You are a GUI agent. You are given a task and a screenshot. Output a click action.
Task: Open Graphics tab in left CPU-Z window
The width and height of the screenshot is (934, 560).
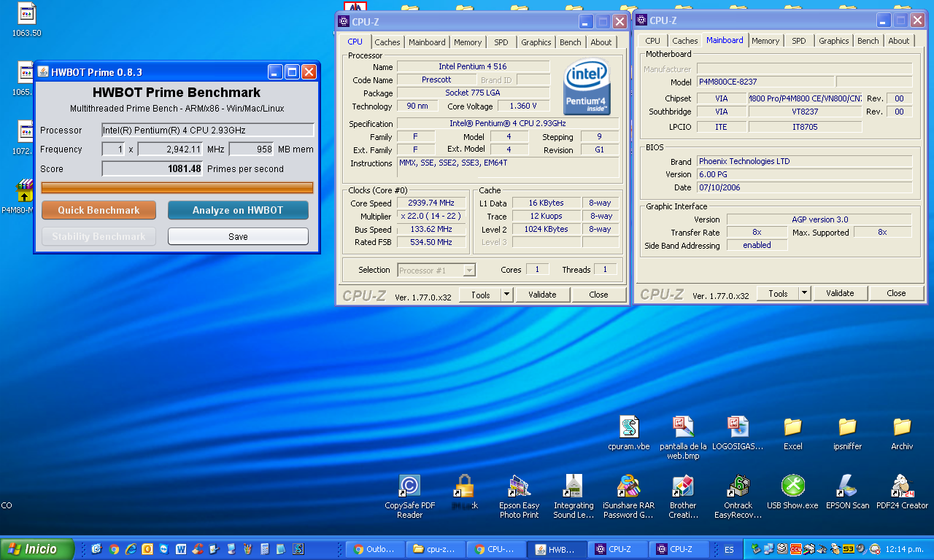(536, 42)
